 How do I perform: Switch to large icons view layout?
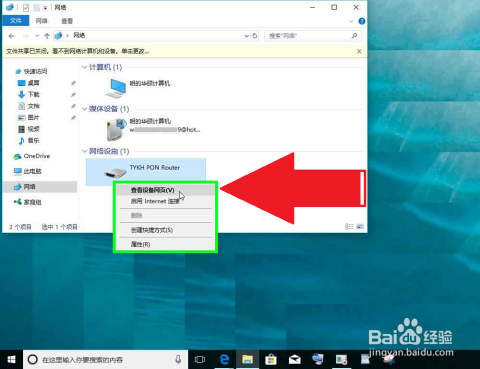click(360, 227)
